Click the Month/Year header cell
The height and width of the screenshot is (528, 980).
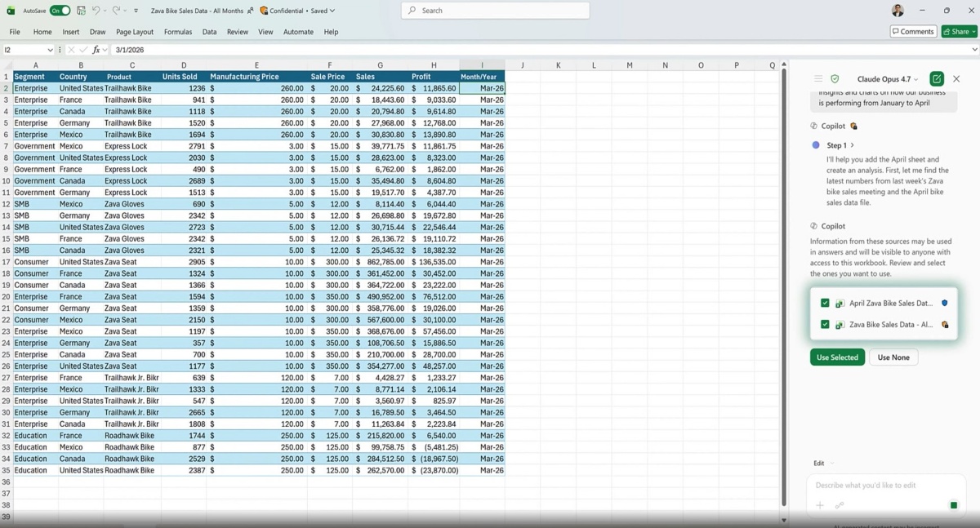pyautogui.click(x=482, y=77)
